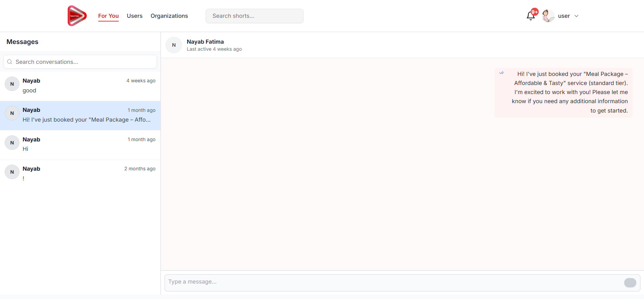
Task: Click Nayab Fatima's chat header avatar
Action: 174,45
